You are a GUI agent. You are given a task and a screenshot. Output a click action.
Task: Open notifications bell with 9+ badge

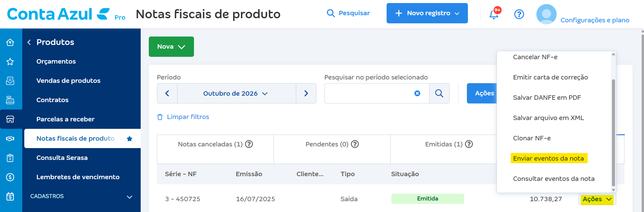click(494, 14)
